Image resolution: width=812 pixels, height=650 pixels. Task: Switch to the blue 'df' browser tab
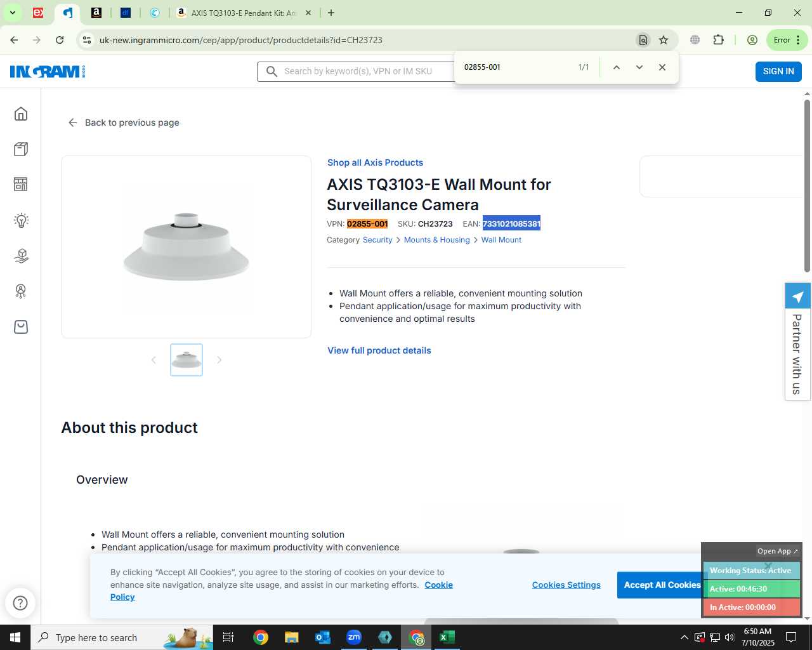(126, 13)
